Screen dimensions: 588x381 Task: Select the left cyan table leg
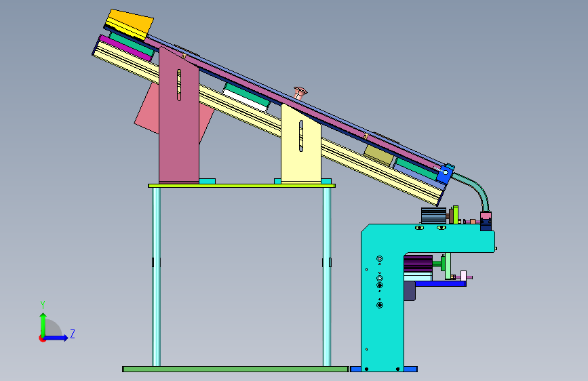[157, 277]
